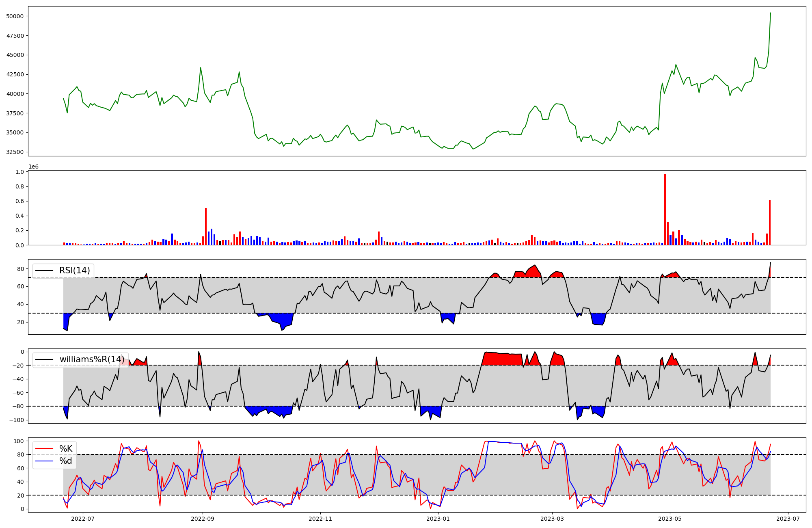This screenshot has height=528, width=812.
Task: Click the RSI(14) legend label
Action: pos(75,270)
